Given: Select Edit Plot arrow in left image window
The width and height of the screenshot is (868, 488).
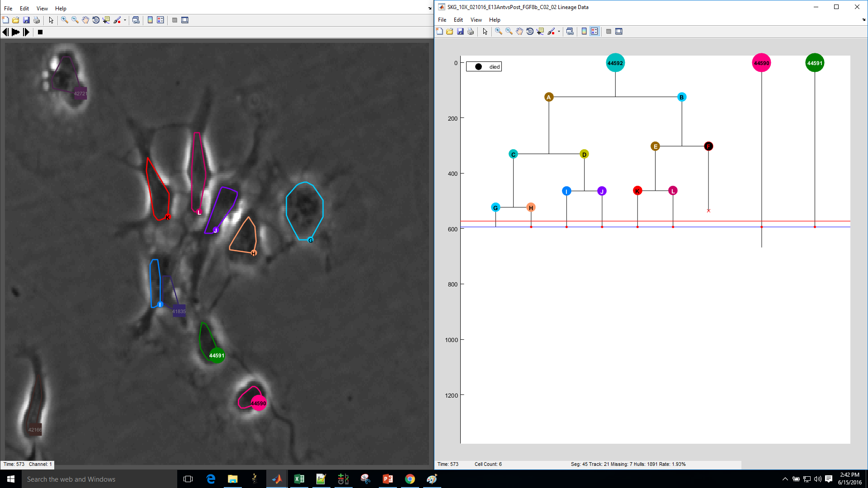Looking at the screenshot, I should (x=51, y=20).
